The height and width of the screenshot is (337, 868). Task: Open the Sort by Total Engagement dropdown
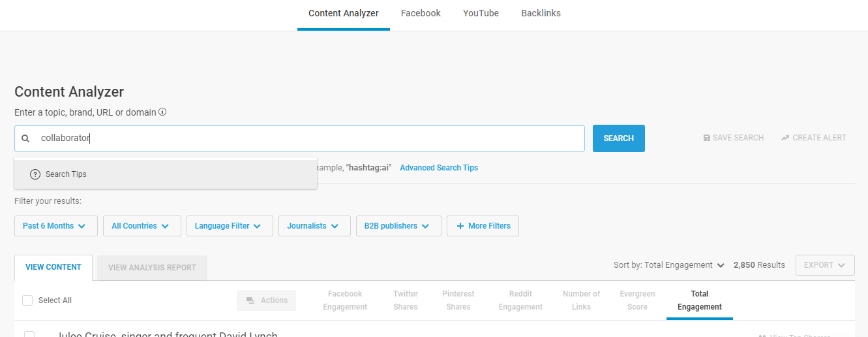point(669,265)
